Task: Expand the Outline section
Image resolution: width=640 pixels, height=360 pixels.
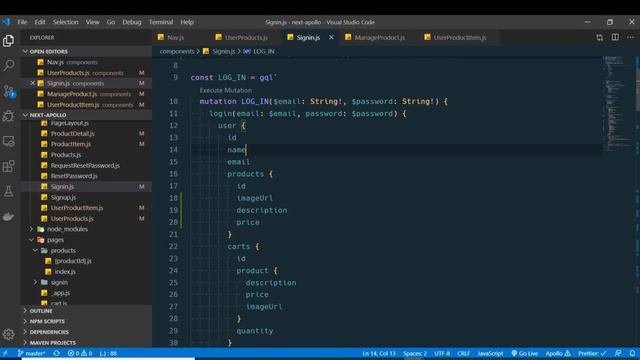Action: tap(41, 311)
